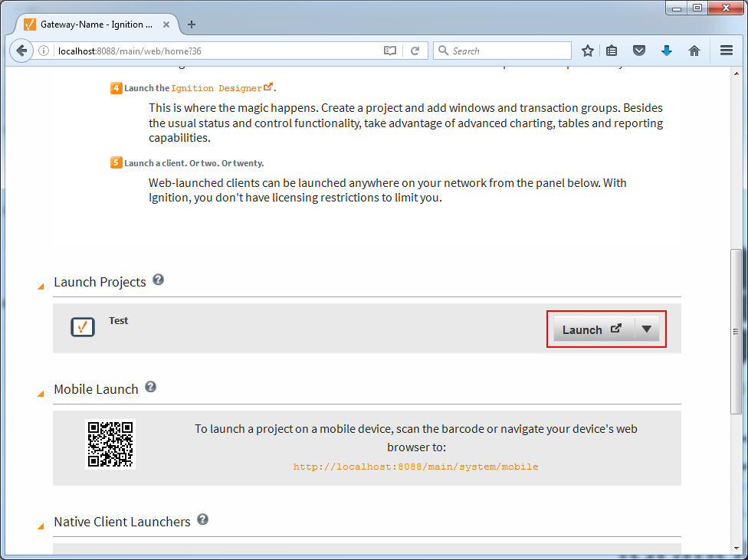
Task: Toggle the bookmark star for this page
Action: 588,51
